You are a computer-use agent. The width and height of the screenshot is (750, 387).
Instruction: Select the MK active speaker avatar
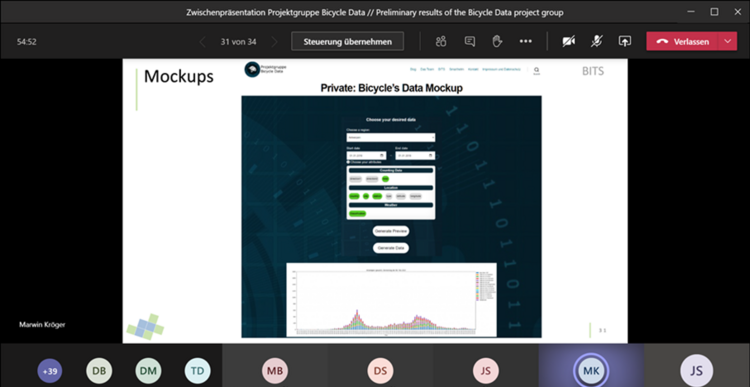tap(591, 370)
